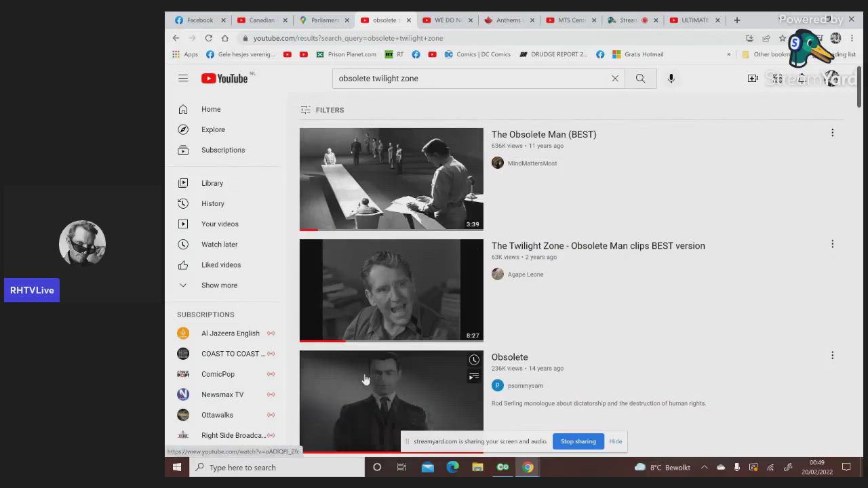Start voice search with the microphone icon
The width and height of the screenshot is (868, 488).
coord(671,79)
